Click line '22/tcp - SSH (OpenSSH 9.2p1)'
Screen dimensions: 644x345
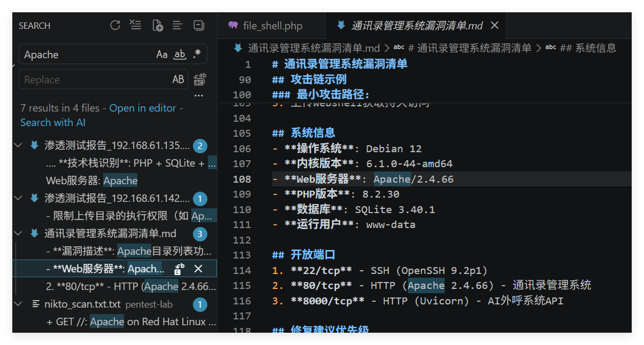pos(379,270)
